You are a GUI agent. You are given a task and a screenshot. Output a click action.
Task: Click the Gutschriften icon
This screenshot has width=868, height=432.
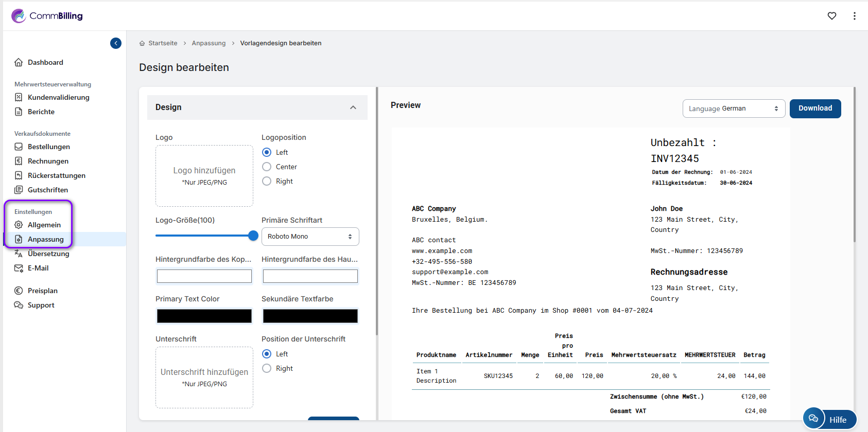coord(19,190)
